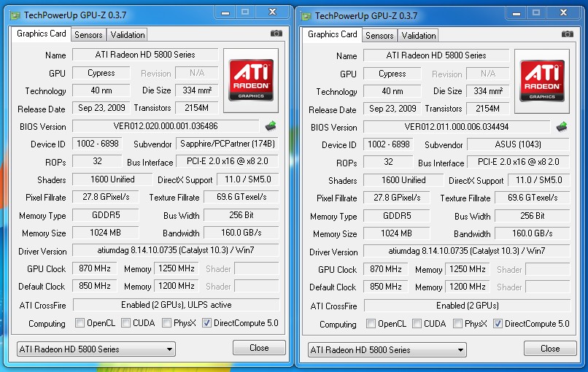Click Bus Interface field in right window

coord(518,162)
